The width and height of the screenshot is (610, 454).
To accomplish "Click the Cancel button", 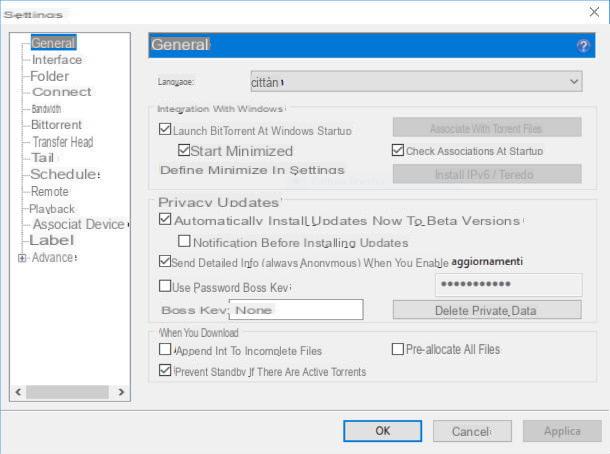I will (472, 431).
